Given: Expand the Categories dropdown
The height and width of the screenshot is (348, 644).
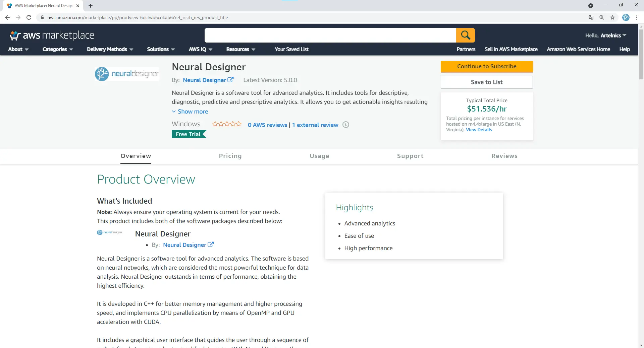Looking at the screenshot, I should tap(58, 49).
